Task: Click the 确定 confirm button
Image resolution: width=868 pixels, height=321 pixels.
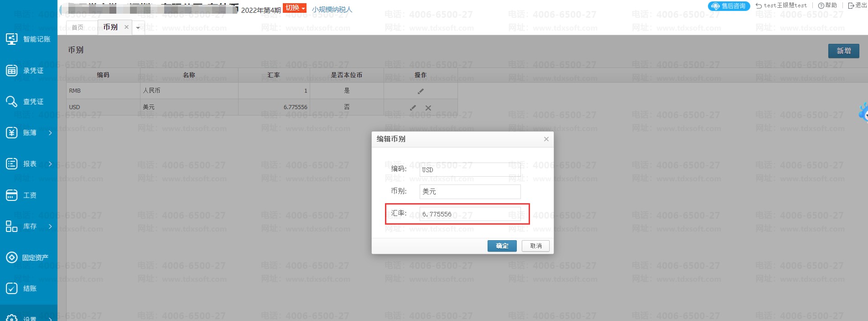Action: (x=502, y=246)
